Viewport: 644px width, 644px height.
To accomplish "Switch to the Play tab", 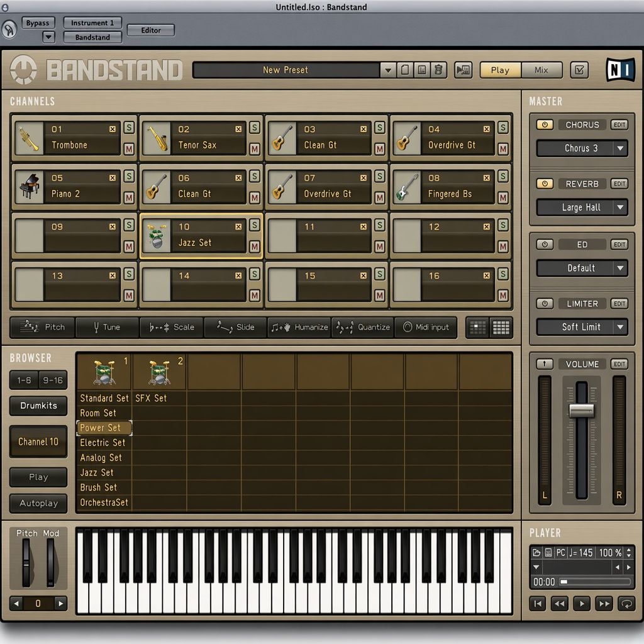I will click(500, 70).
